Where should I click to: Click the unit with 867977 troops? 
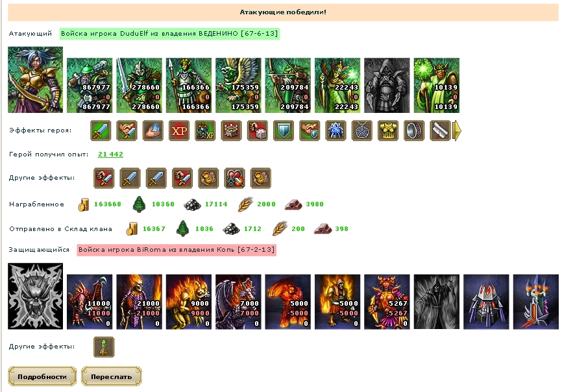pos(90,85)
